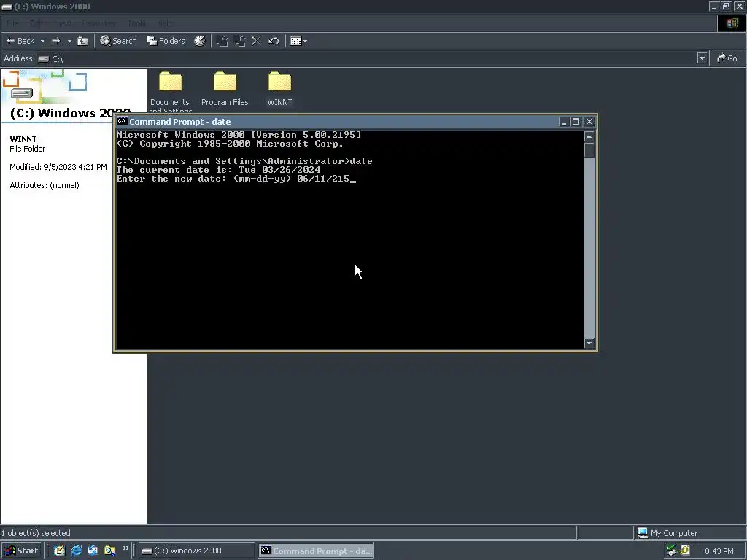This screenshot has width=747, height=560.
Task: Click Command Prompt scrollbar up arrow
Action: click(589, 136)
